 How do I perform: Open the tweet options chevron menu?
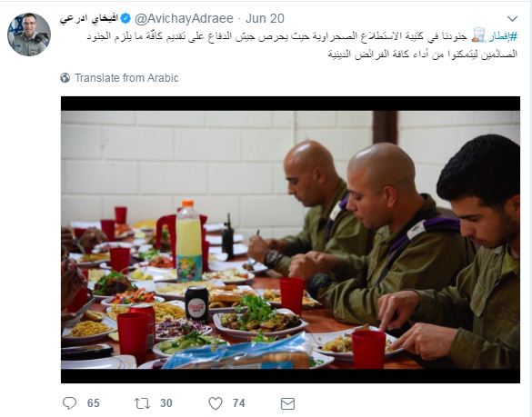pyautogui.click(x=512, y=19)
